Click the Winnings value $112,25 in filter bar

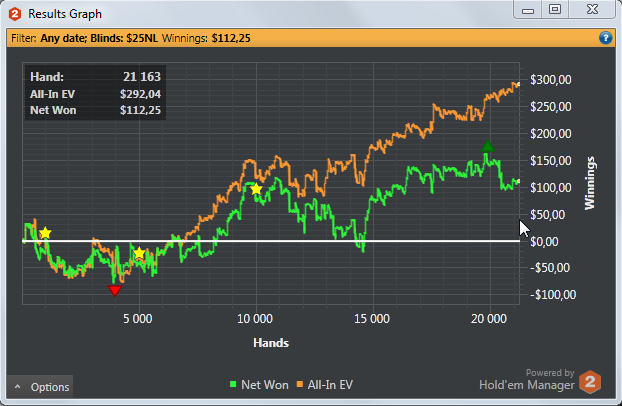[231, 38]
